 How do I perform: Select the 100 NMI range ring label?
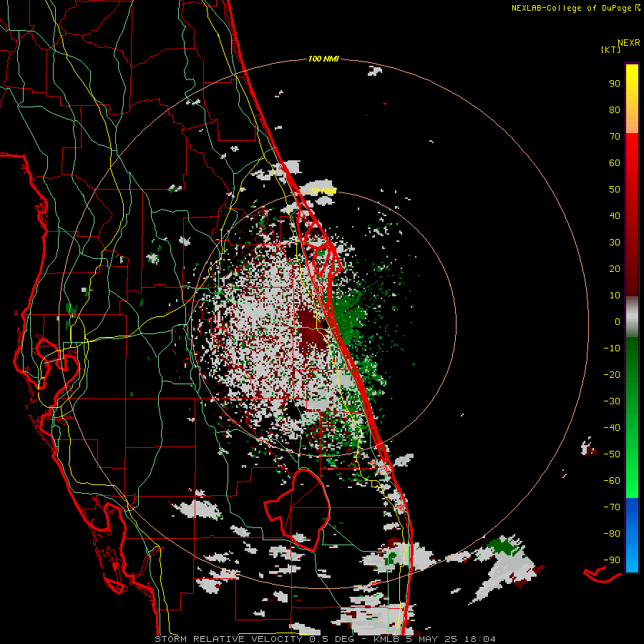coord(323,59)
